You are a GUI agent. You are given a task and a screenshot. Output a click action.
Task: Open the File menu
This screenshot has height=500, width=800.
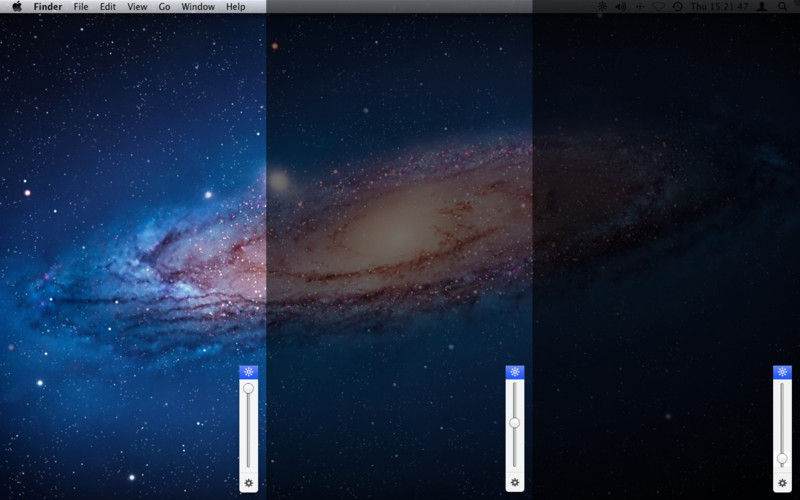pyautogui.click(x=81, y=7)
